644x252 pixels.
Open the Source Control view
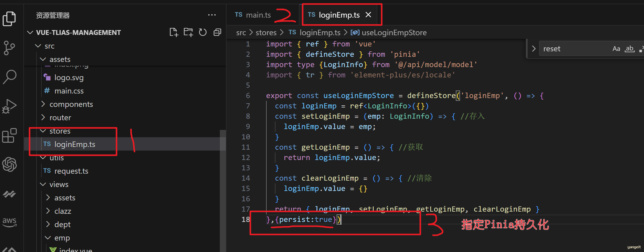click(9, 48)
